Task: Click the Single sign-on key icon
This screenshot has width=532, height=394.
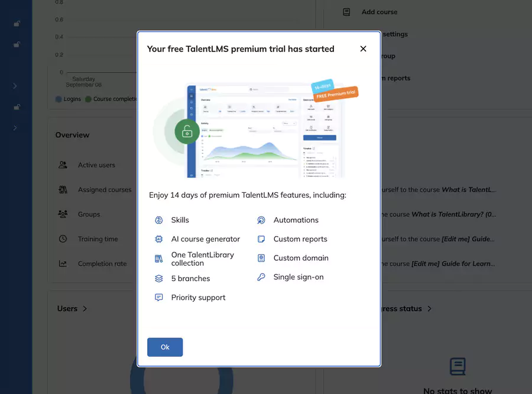Action: pos(261,277)
